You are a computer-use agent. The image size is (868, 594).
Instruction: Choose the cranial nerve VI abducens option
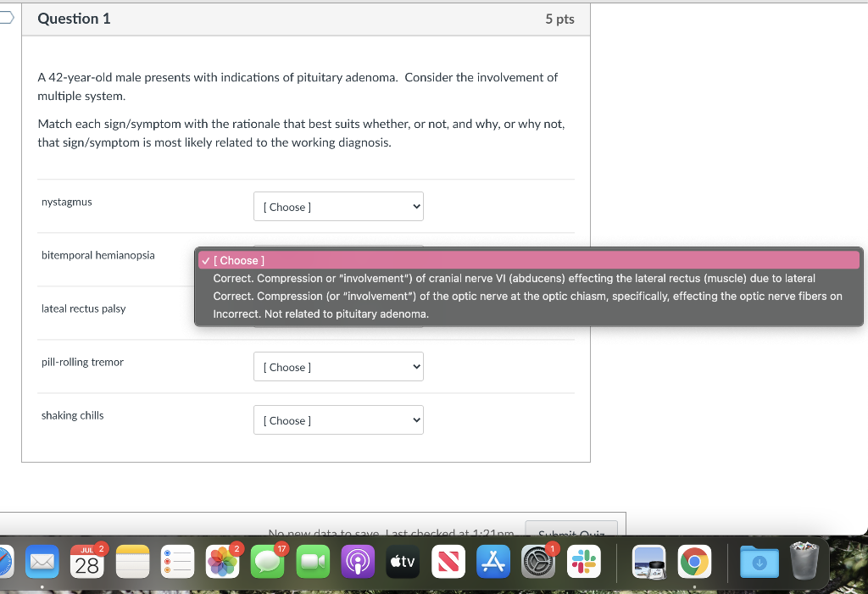529,278
